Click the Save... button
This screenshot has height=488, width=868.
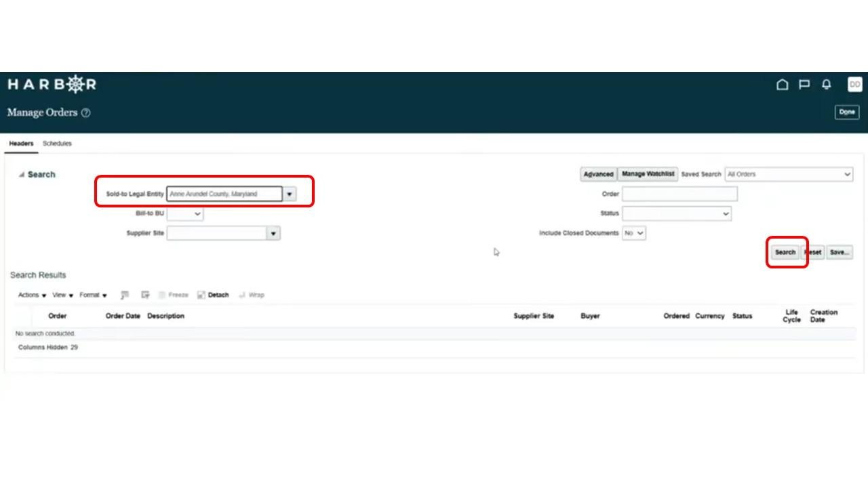pyautogui.click(x=839, y=252)
